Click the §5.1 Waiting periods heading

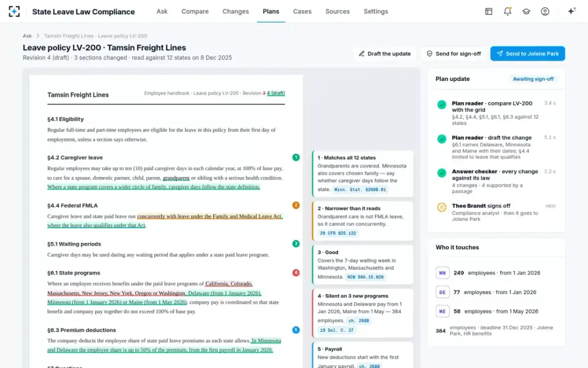point(74,243)
